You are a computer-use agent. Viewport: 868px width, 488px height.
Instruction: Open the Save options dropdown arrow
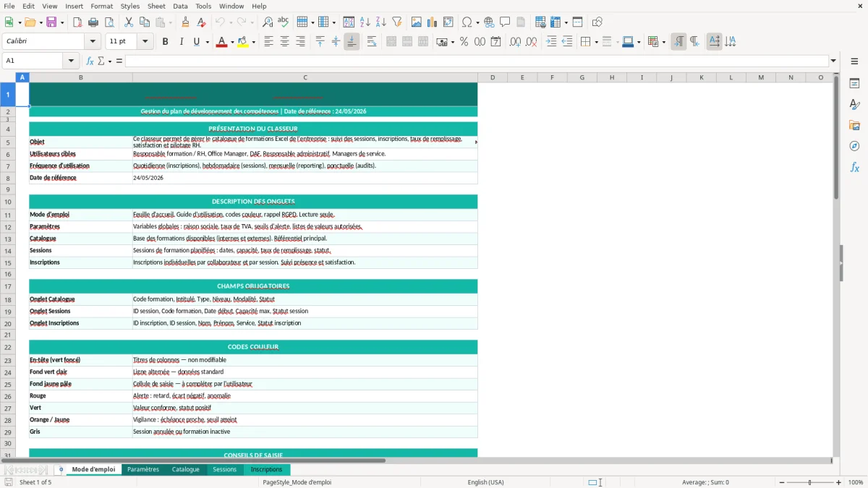[62, 22]
